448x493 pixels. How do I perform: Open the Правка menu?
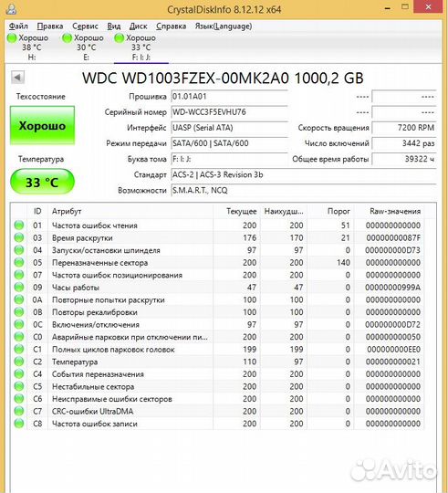(x=50, y=26)
